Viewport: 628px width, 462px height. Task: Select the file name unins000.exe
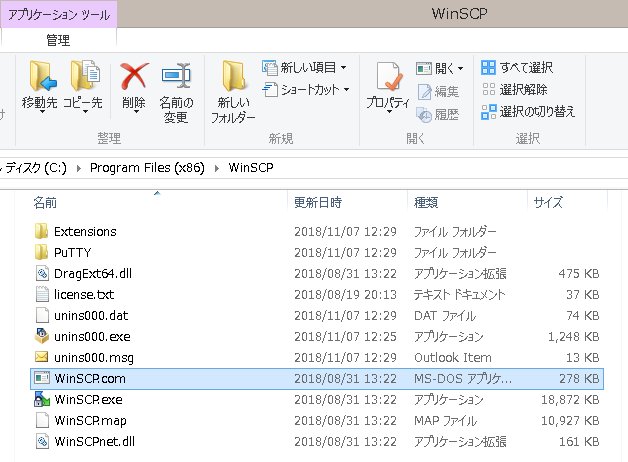coord(93,337)
